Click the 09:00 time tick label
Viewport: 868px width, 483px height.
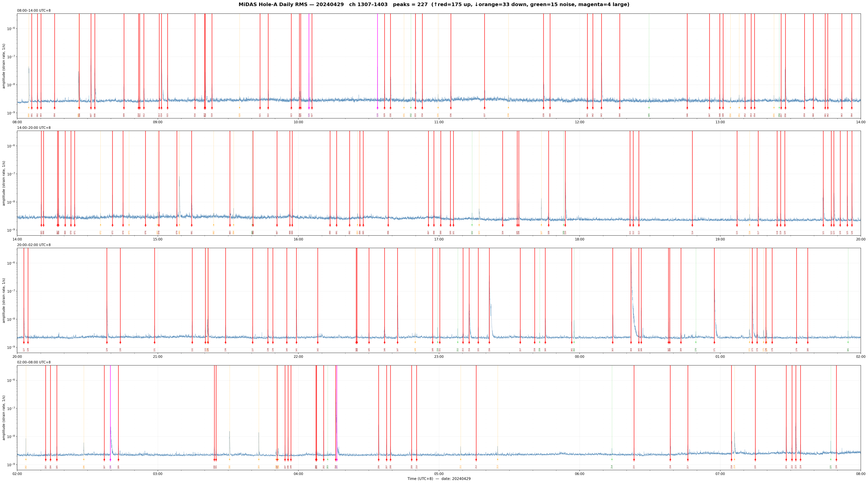(x=158, y=122)
